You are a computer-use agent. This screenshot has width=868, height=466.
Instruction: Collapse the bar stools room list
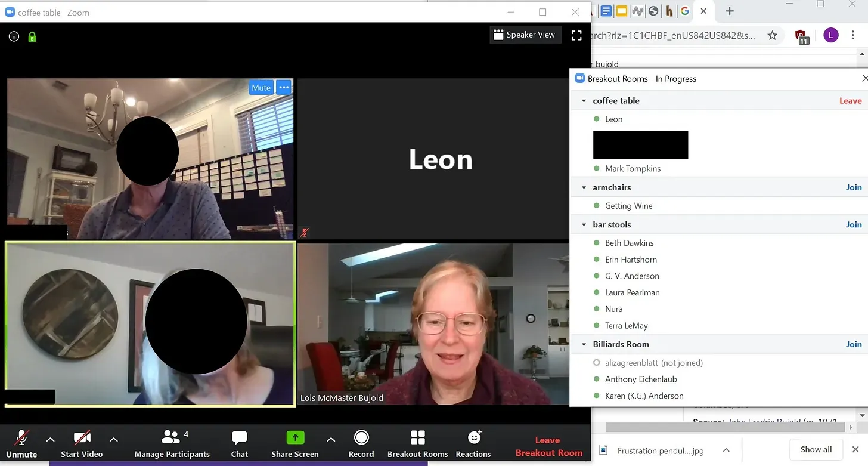(x=584, y=225)
